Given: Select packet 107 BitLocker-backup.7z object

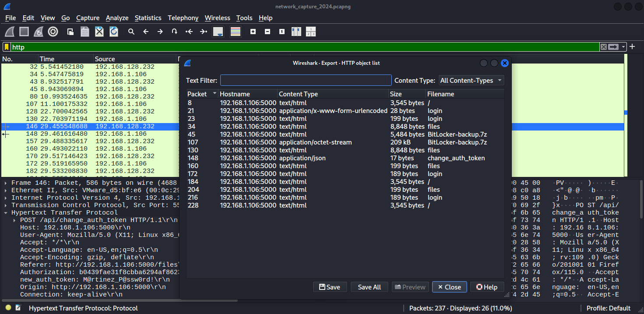Looking at the screenshot, I should tap(345, 142).
